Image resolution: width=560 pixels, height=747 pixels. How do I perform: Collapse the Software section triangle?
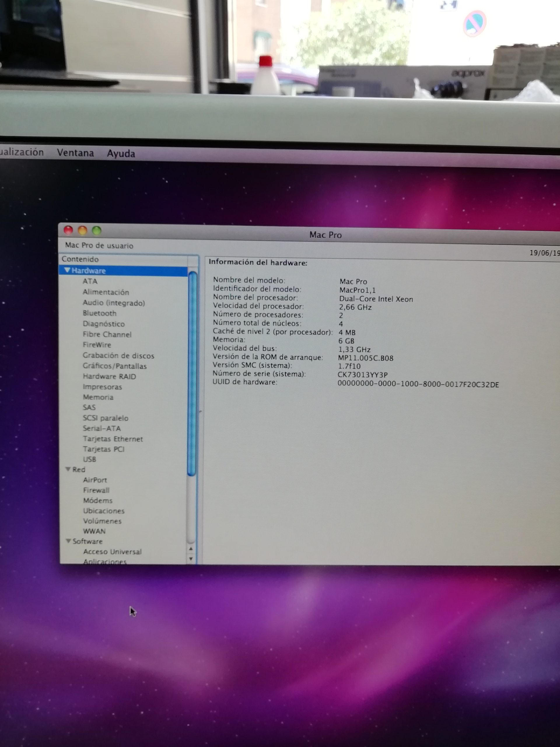pyautogui.click(x=69, y=541)
